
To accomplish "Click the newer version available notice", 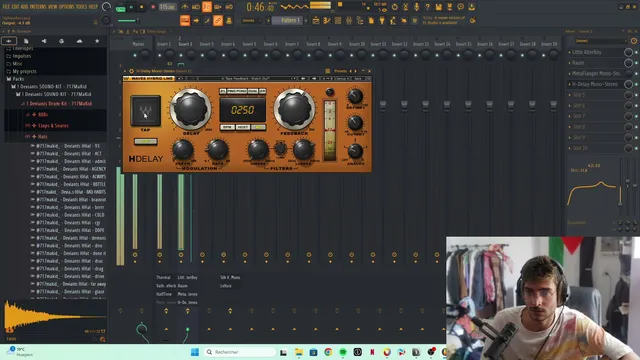I will coord(444,20).
